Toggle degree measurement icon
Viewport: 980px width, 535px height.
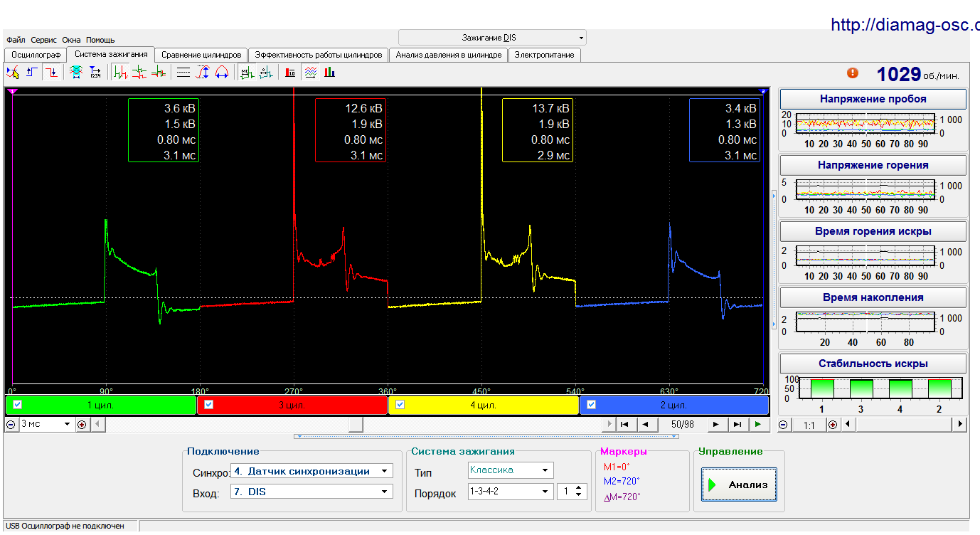coord(266,72)
